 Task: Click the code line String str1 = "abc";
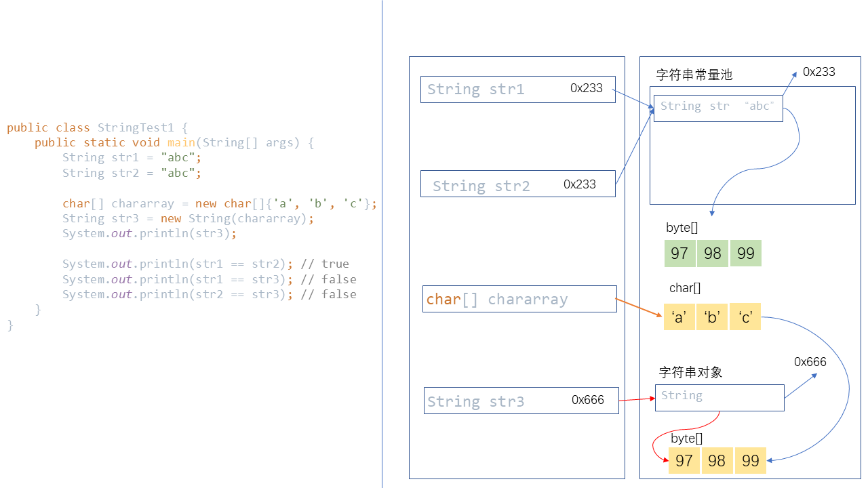(132, 158)
